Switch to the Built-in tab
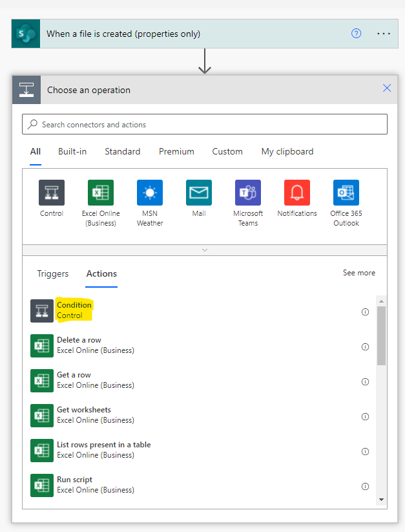 (x=72, y=151)
